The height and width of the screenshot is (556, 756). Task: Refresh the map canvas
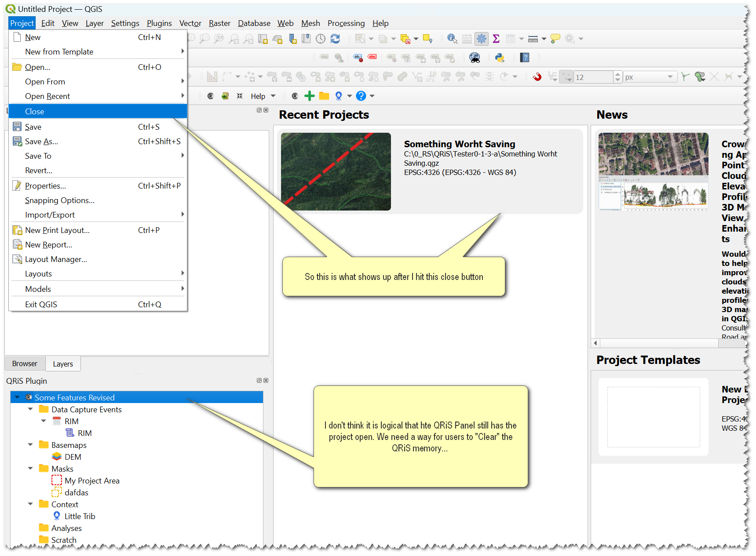335,39
